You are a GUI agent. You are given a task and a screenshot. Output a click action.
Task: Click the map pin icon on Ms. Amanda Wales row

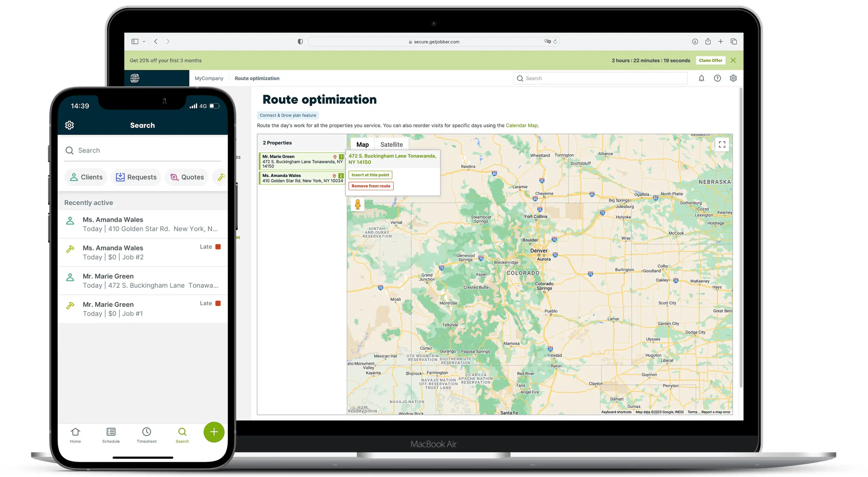[x=334, y=176]
